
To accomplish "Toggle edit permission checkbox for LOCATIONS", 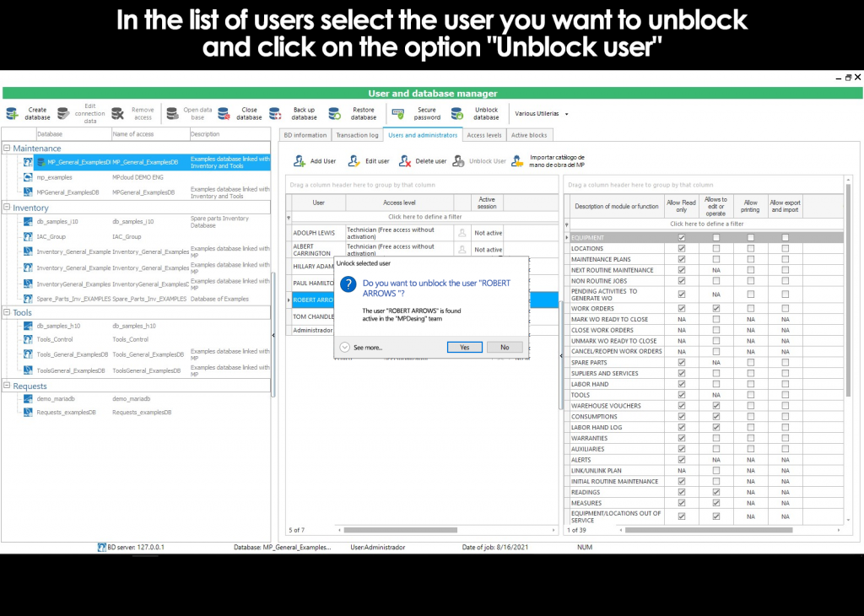I will (x=715, y=249).
